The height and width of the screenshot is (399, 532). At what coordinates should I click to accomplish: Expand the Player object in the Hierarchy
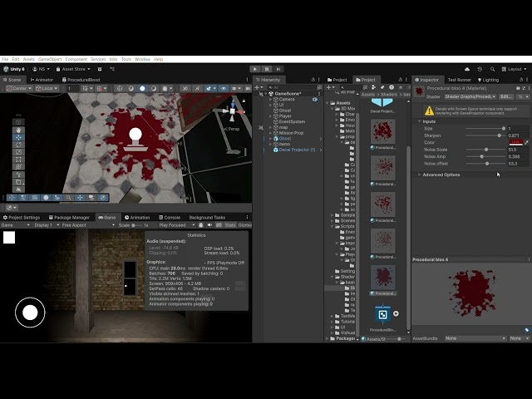pos(270,116)
